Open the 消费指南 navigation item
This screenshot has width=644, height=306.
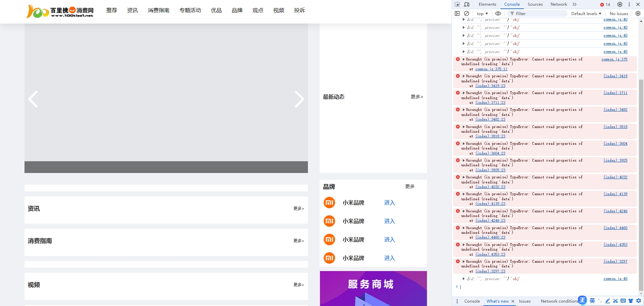click(x=159, y=10)
